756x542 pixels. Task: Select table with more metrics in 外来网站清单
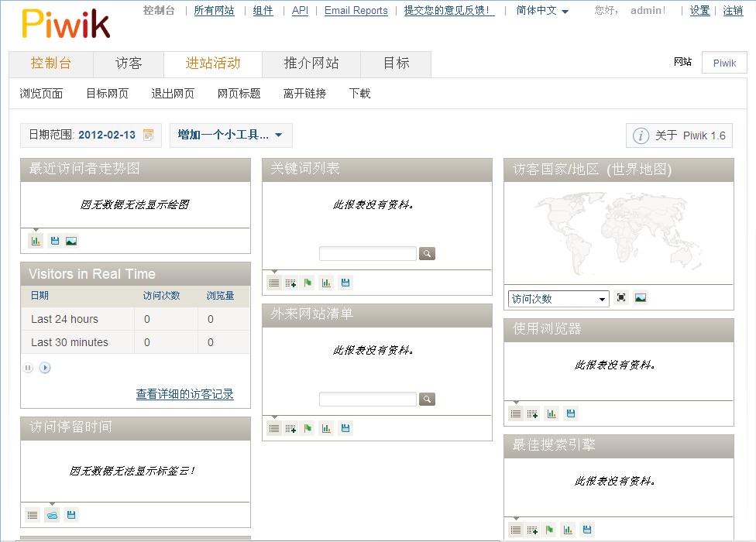pos(290,428)
